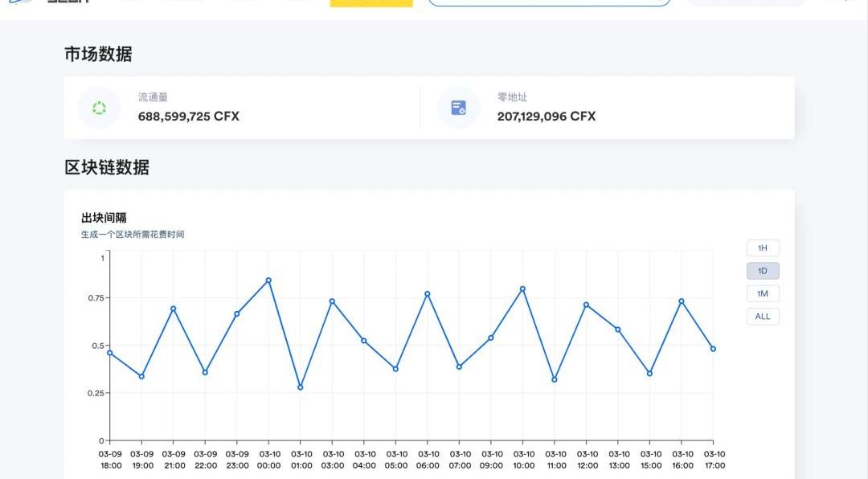Click the blue zero address icon
Viewport: 868px width, 479px height.
(458, 108)
